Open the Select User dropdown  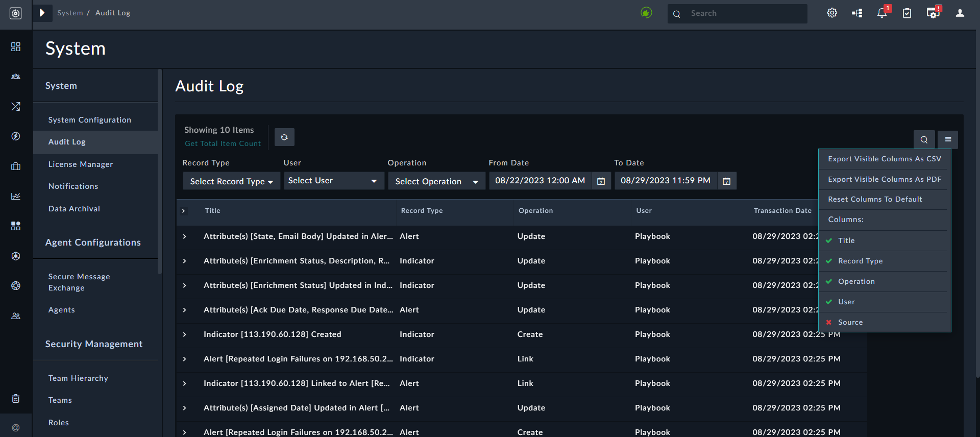(x=334, y=181)
